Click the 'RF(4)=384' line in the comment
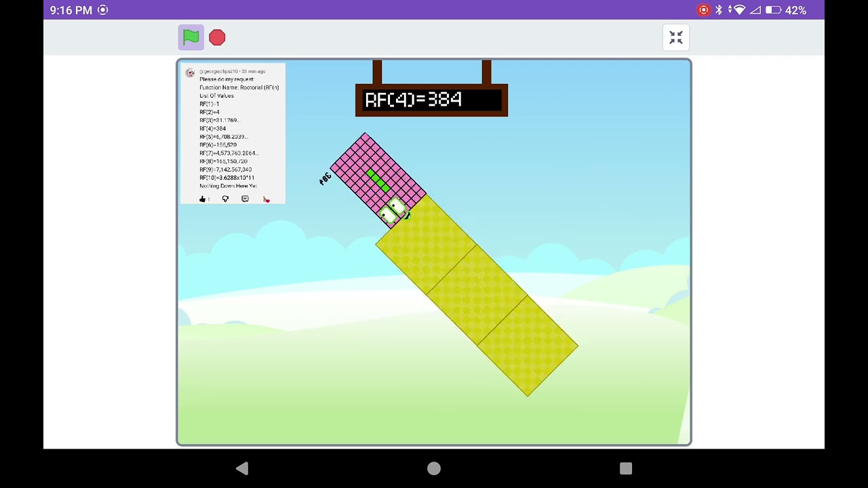 [212, 128]
